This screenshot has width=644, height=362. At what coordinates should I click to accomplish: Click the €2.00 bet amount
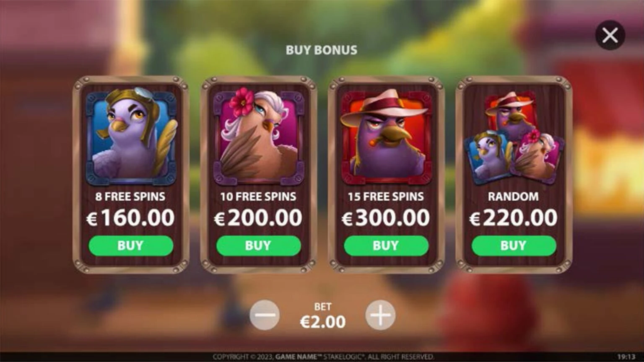point(323,322)
